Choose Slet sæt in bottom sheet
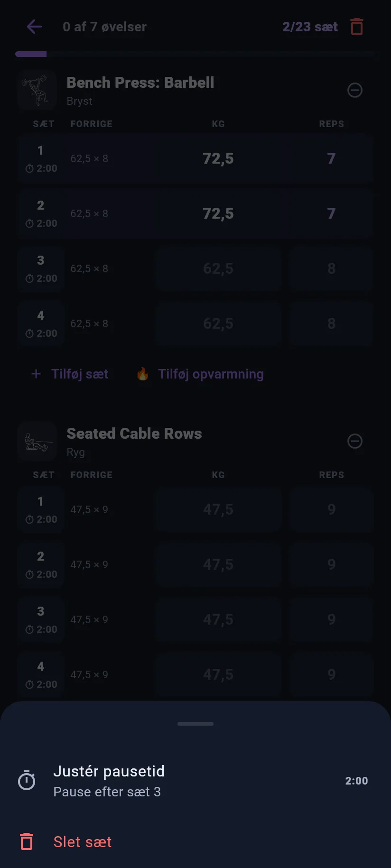Screen dimensions: 391x868 (195, 842)
